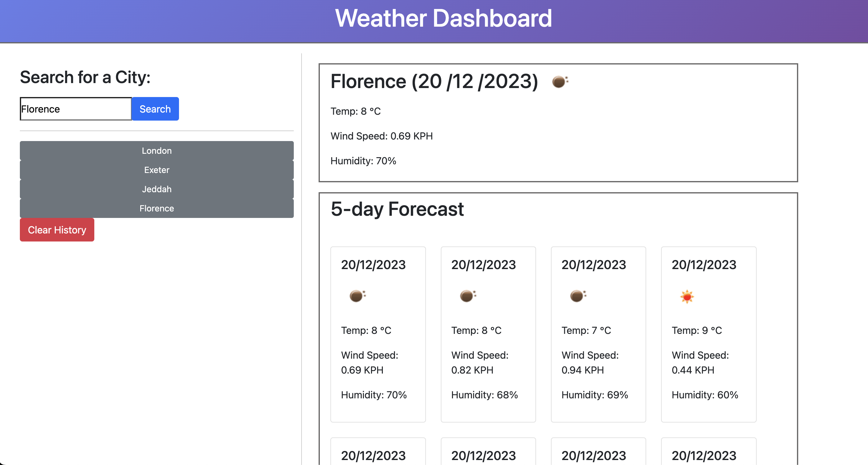868x465 pixels.
Task: Click the Florence (20/12/2023) heading
Action: click(x=434, y=82)
